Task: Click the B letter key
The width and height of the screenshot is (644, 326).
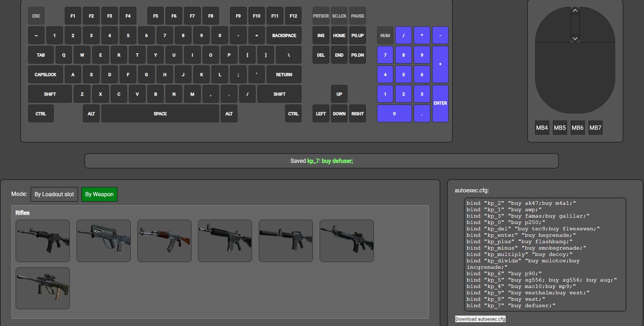Action: point(156,94)
